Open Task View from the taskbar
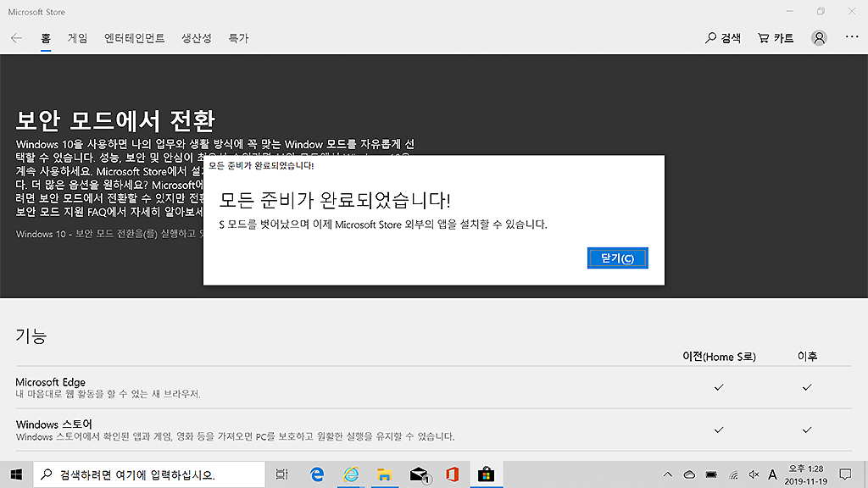The height and width of the screenshot is (488, 868). tap(282, 474)
